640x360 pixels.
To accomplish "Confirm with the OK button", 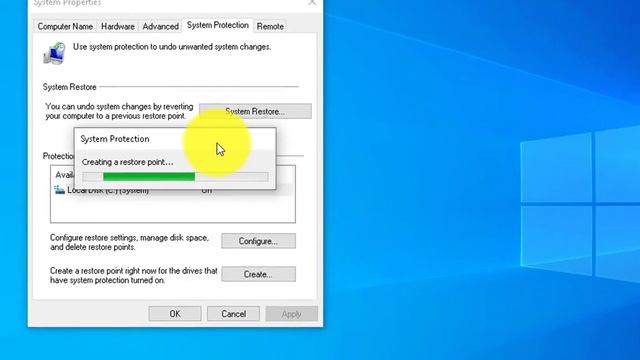I will (x=175, y=313).
